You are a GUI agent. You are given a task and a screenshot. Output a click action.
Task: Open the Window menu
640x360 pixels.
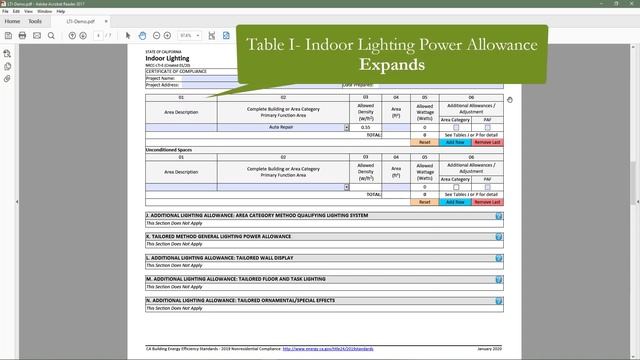pyautogui.click(x=44, y=11)
